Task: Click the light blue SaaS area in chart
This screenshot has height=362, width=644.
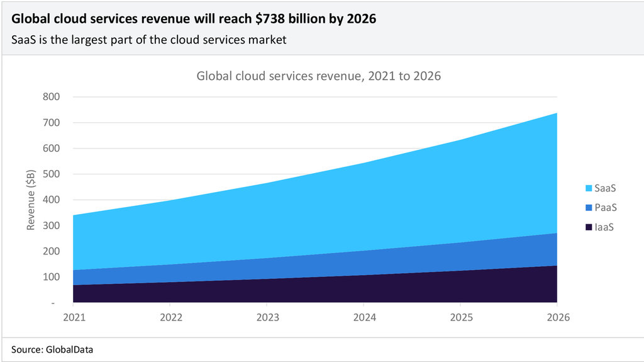Action: pyautogui.click(x=377, y=201)
